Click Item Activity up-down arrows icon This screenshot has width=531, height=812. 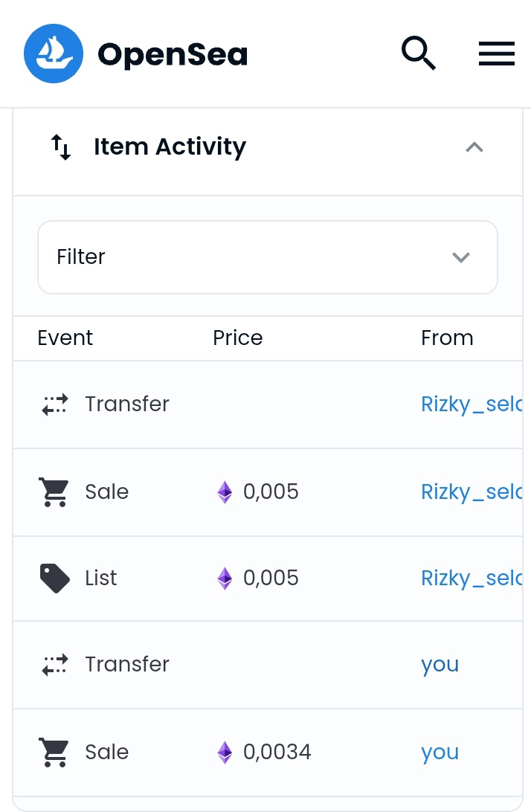point(61,147)
